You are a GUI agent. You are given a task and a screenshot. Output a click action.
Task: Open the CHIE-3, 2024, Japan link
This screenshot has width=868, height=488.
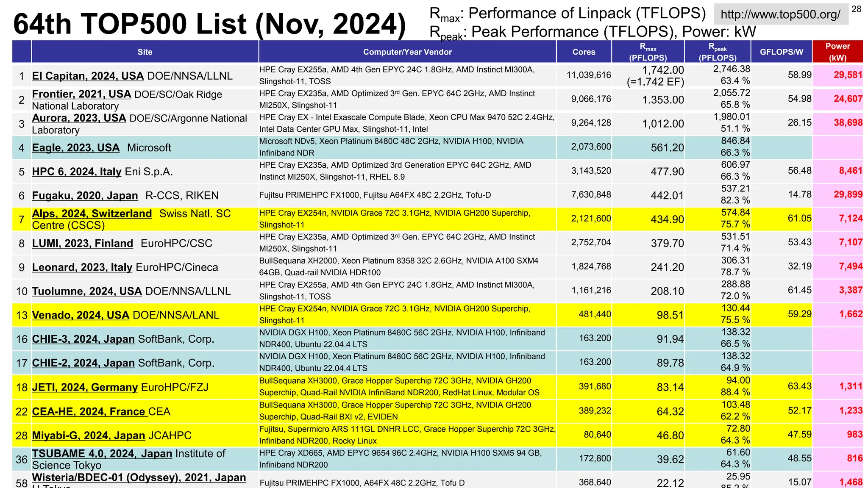[x=83, y=339]
